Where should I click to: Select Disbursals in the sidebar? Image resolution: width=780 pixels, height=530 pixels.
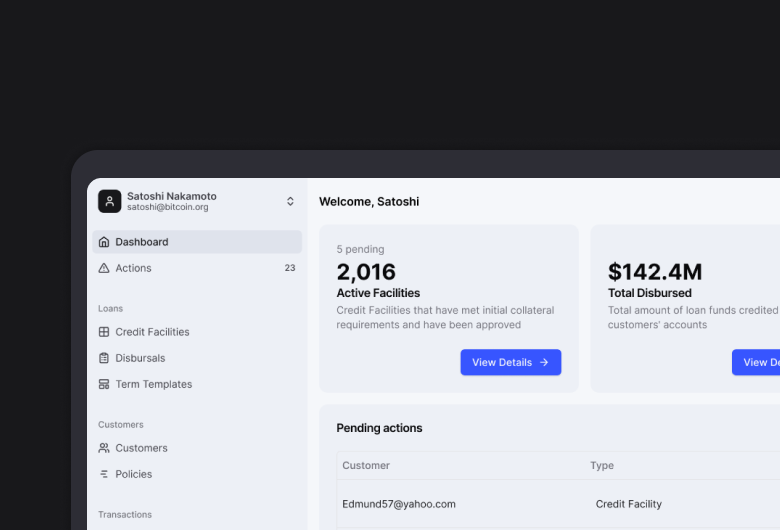(140, 358)
